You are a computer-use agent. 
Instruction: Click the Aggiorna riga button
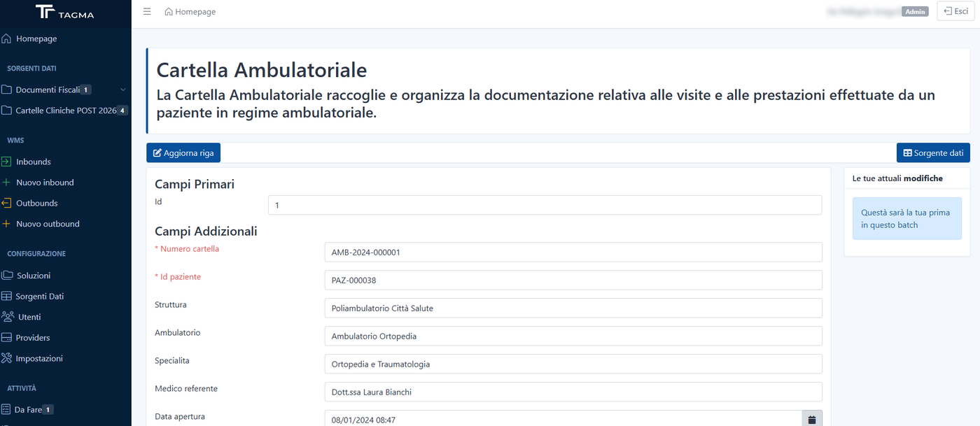coord(183,153)
